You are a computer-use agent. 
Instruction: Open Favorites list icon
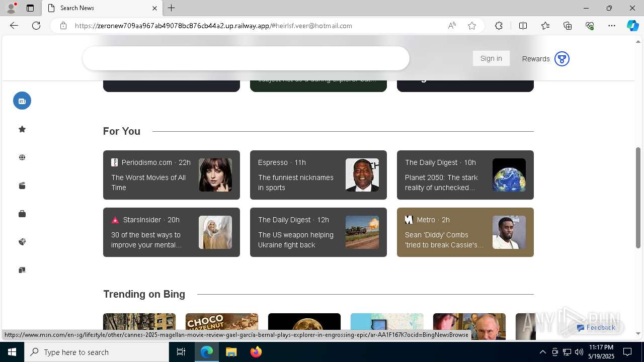545,26
